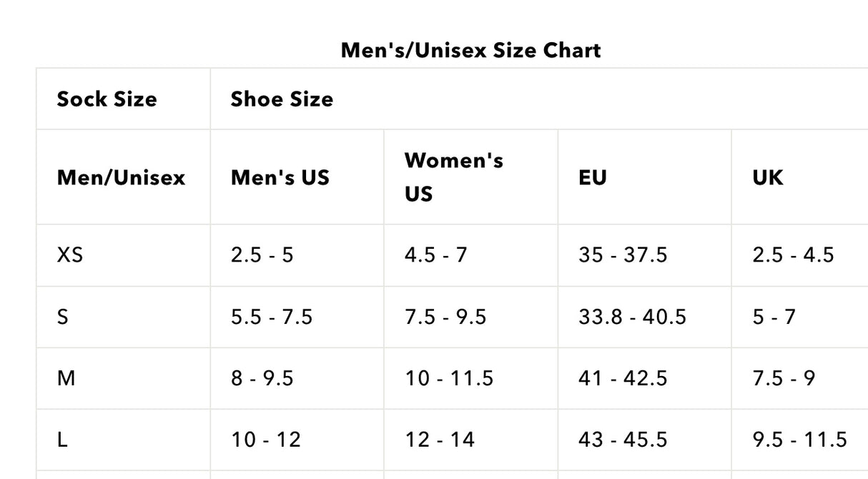Click the XS sock size row label
Viewport: 868px width, 479px height.
[69, 255]
